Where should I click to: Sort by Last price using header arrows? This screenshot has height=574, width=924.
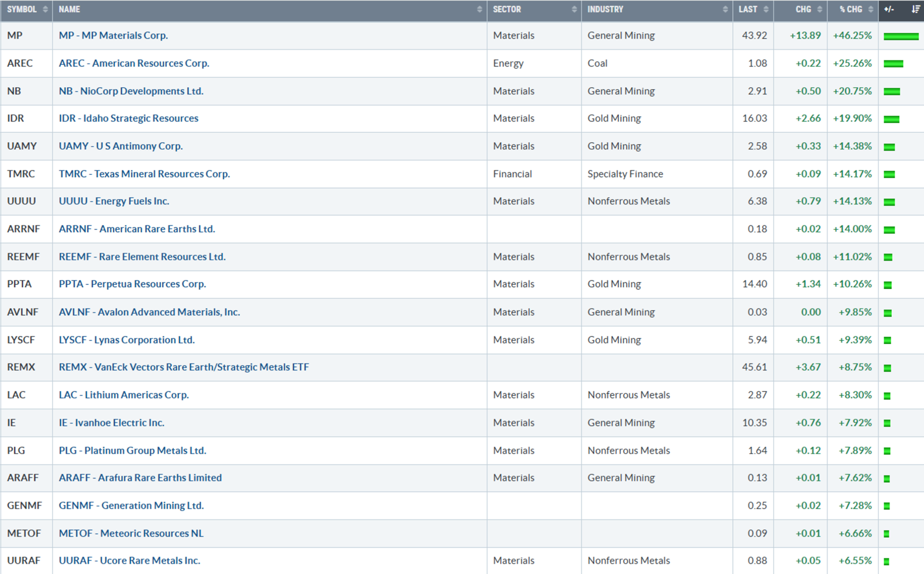(766, 9)
